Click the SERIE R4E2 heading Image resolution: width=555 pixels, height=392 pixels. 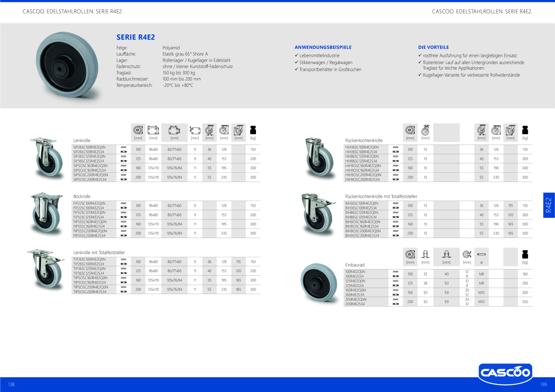(x=136, y=38)
